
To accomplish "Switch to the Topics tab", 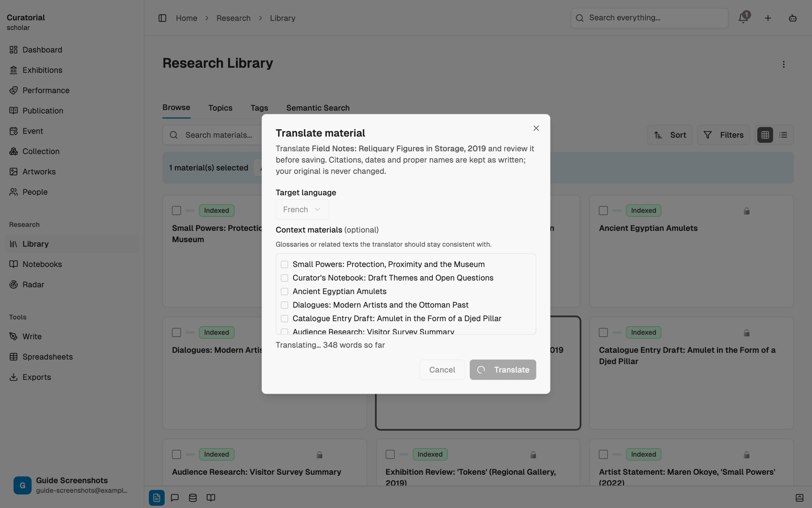I will (x=220, y=108).
